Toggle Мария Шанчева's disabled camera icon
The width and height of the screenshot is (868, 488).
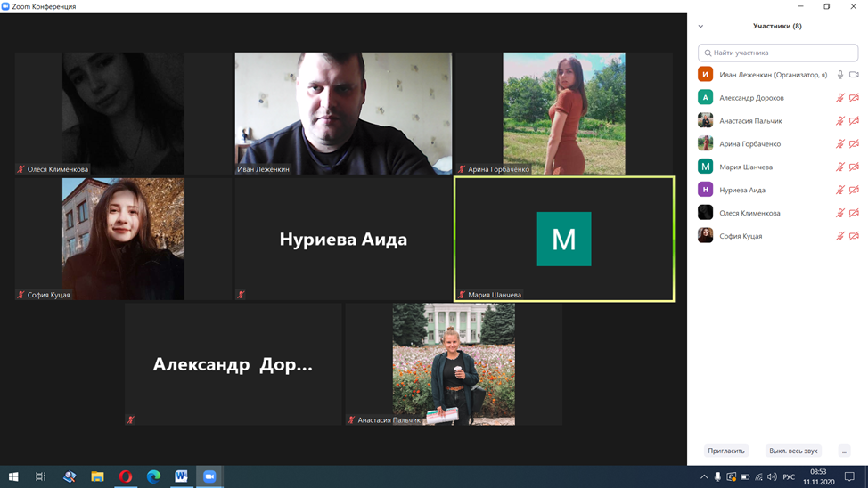pos(854,167)
